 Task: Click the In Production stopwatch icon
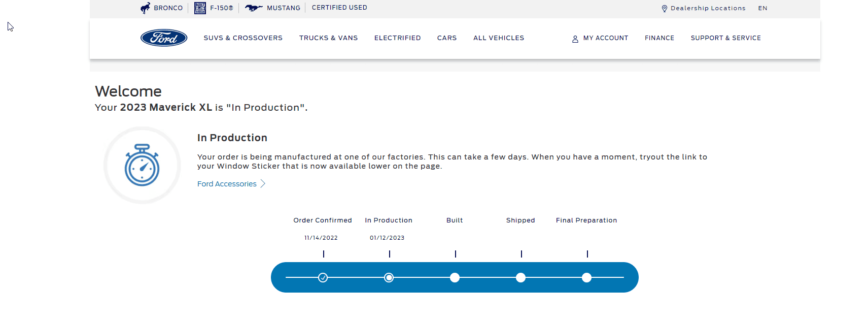click(x=142, y=165)
